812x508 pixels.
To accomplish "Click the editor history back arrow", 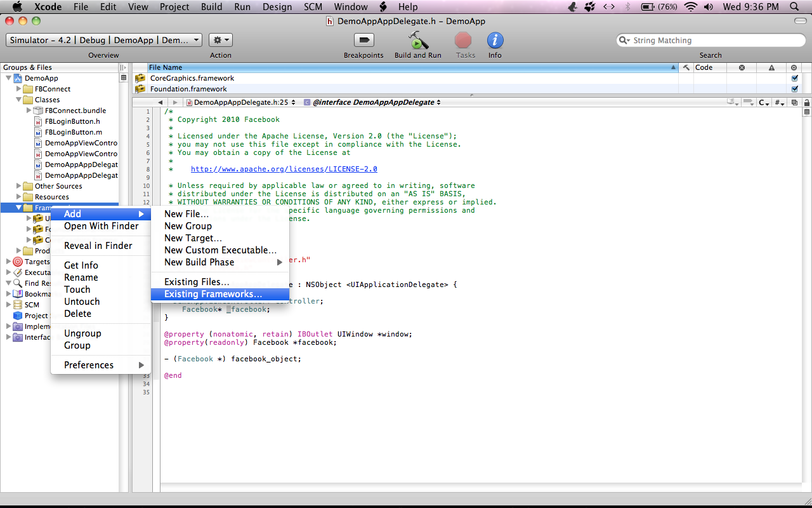I will coord(160,102).
